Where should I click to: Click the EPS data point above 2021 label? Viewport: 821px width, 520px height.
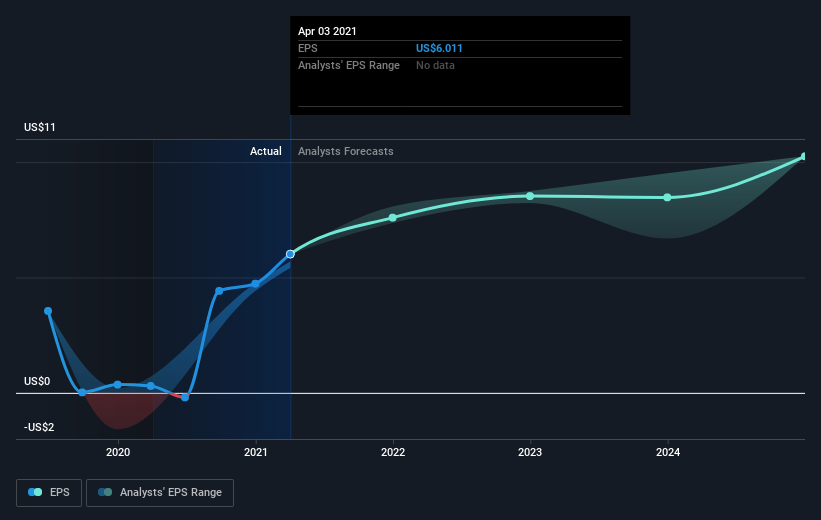[256, 284]
